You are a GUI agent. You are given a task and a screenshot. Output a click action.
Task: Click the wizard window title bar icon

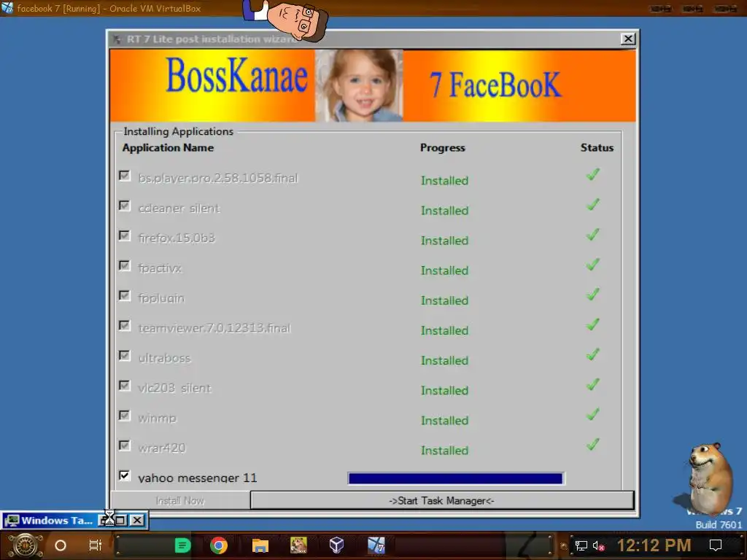pyautogui.click(x=117, y=39)
